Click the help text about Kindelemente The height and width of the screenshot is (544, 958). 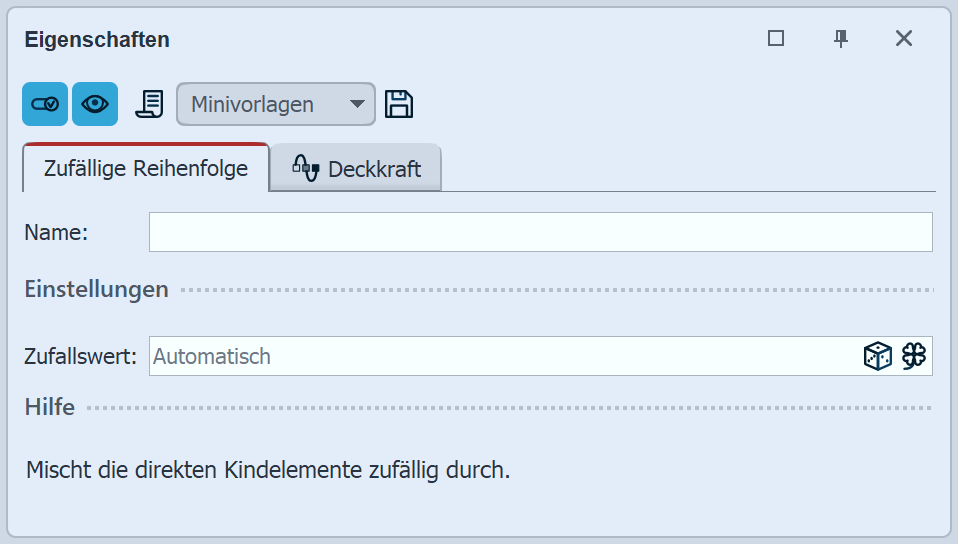point(268,470)
